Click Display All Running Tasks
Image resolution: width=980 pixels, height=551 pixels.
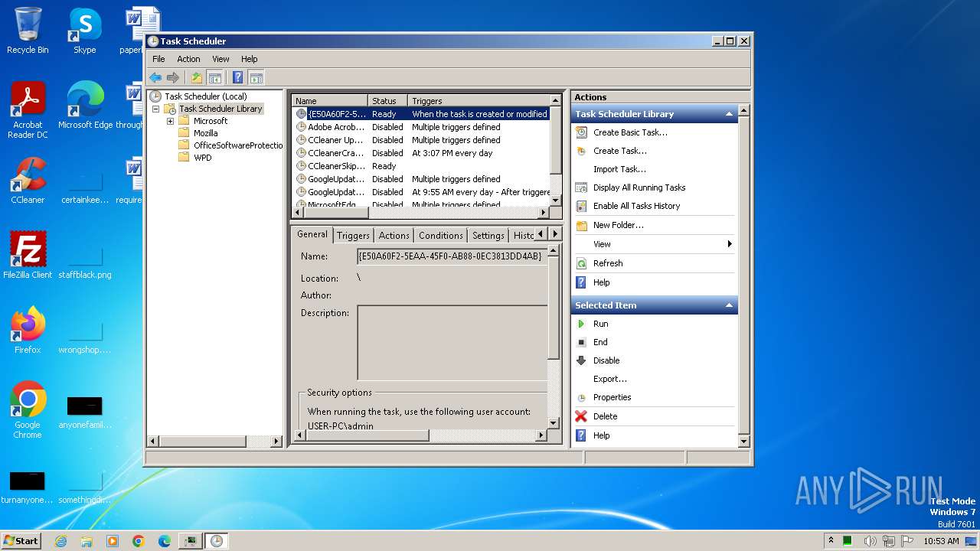[x=639, y=187]
